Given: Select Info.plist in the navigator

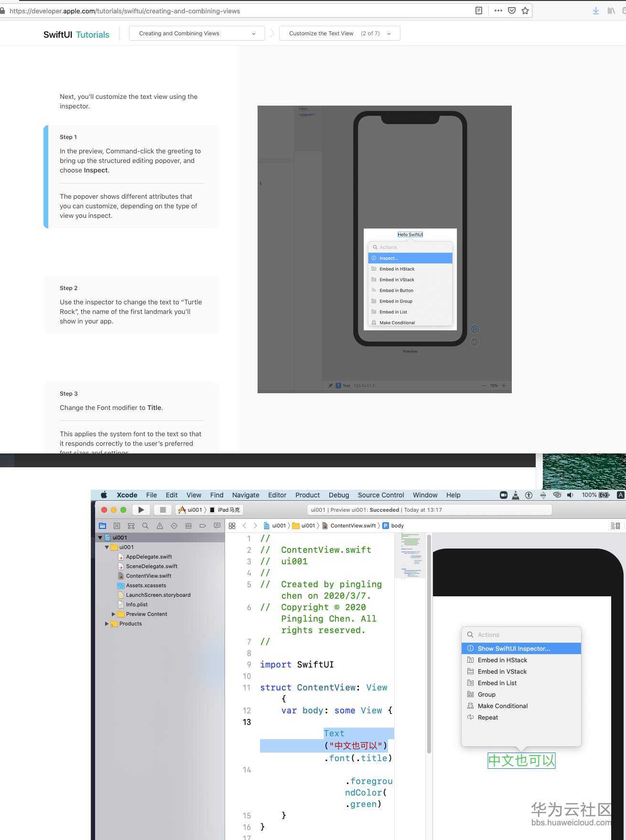Looking at the screenshot, I should [x=137, y=604].
